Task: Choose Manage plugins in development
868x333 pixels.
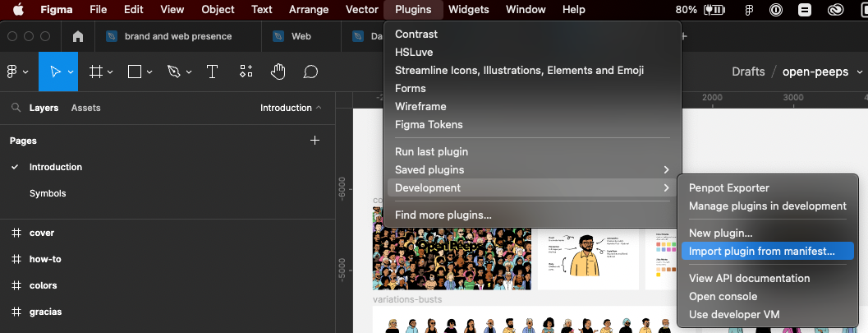Action: click(767, 206)
